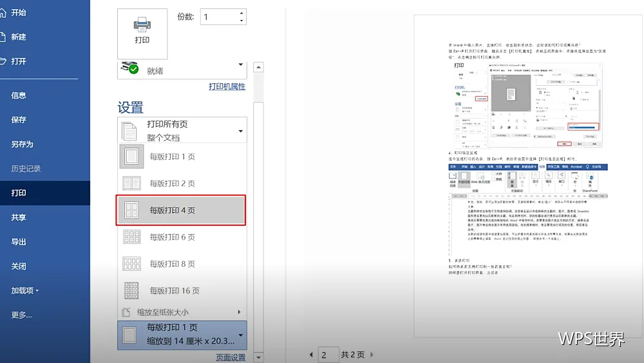Select 每版打印 8 页 option
The height and width of the screenshot is (363, 644).
pyautogui.click(x=182, y=264)
